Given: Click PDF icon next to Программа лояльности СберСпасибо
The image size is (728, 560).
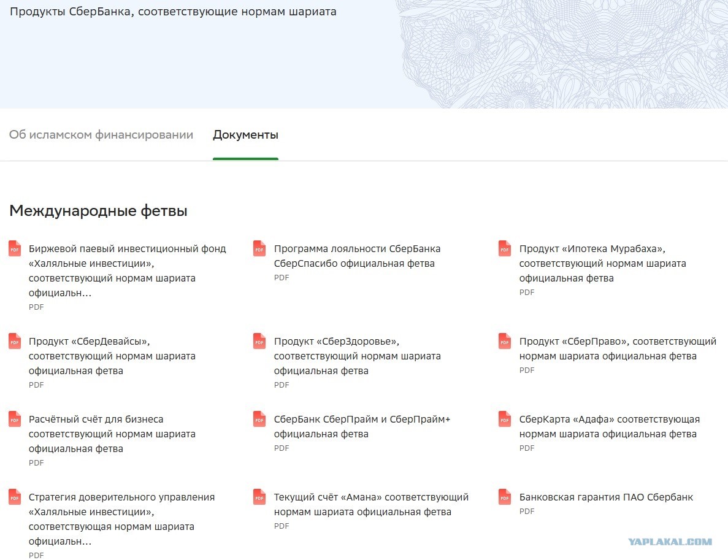Looking at the screenshot, I should coord(259,248).
